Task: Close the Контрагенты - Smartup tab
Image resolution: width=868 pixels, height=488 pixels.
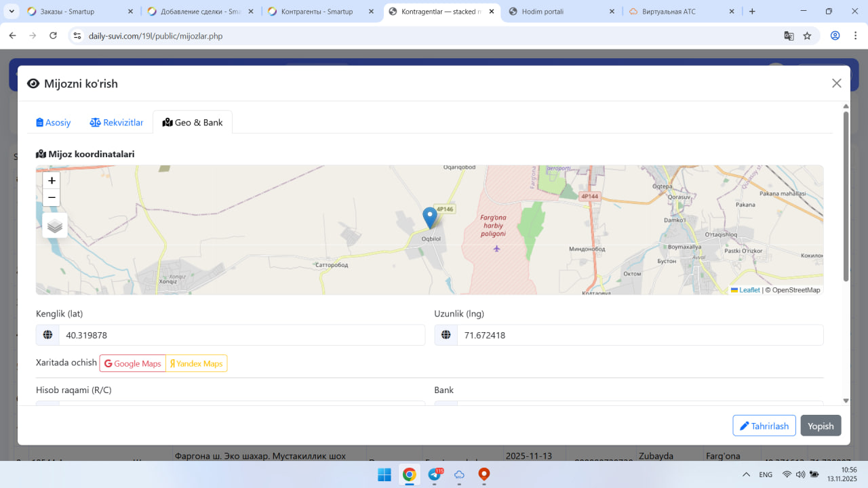Action: [x=371, y=12]
